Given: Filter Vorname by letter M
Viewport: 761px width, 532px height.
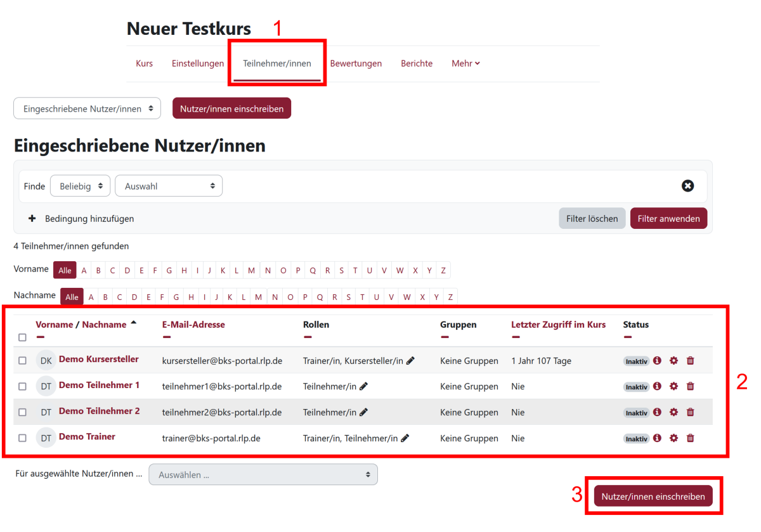Looking at the screenshot, I should [251, 271].
